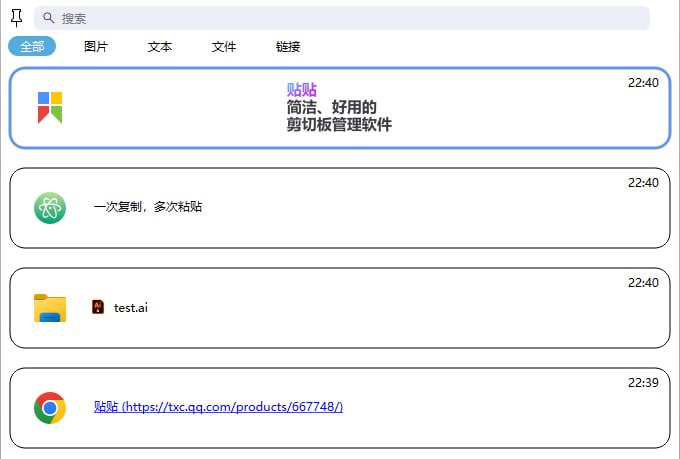This screenshot has width=680, height=459.
Task: Click the Chrome browser source icon
Action: tap(50, 407)
